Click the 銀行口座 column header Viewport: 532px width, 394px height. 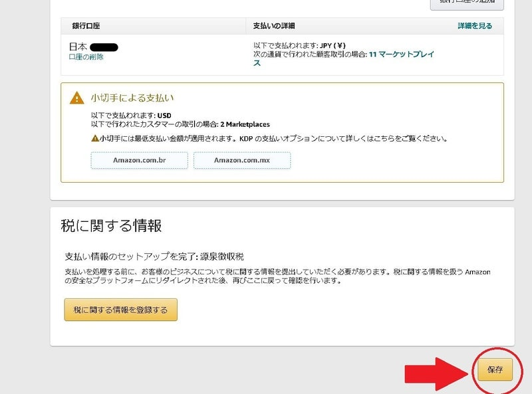coord(86,26)
